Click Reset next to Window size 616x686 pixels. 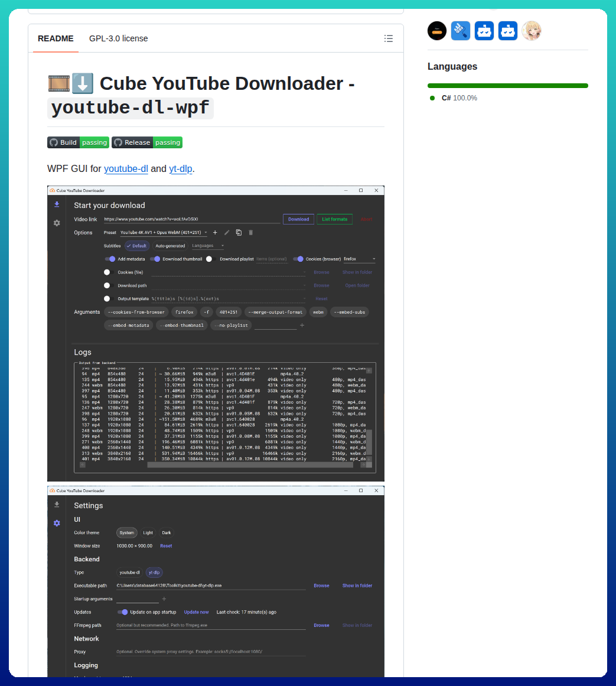coord(166,546)
